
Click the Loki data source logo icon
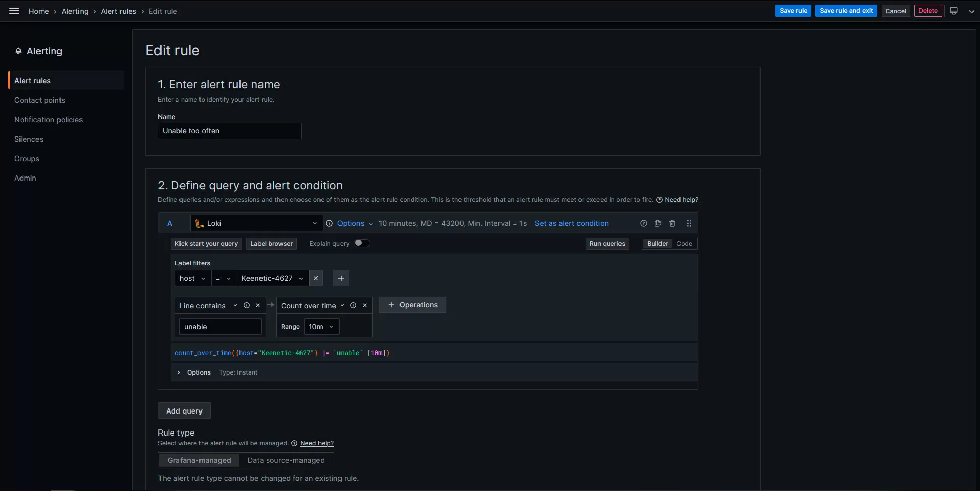coord(199,223)
